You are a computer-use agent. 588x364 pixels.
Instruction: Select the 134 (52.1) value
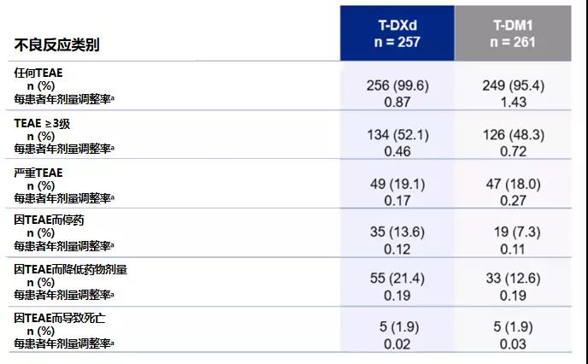point(395,135)
